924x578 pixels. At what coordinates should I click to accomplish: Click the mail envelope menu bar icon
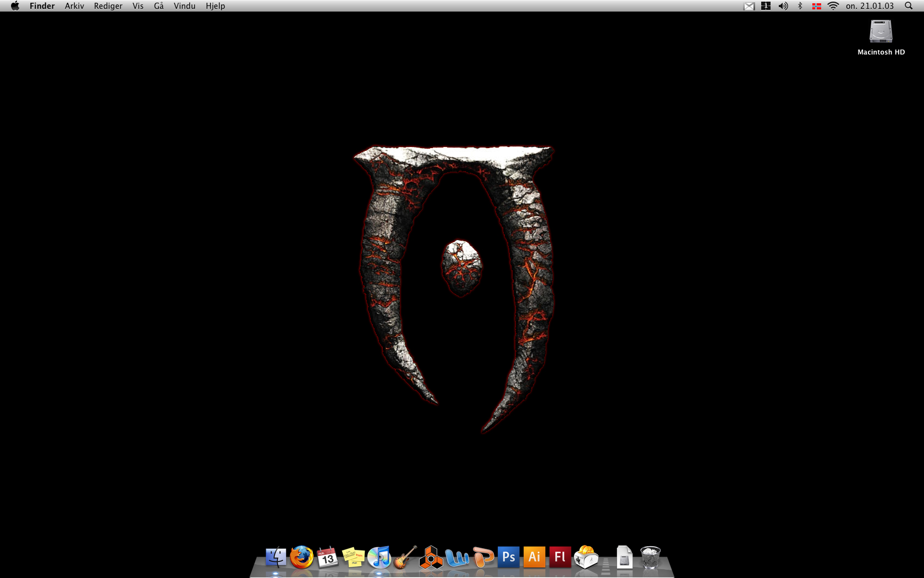coord(749,6)
